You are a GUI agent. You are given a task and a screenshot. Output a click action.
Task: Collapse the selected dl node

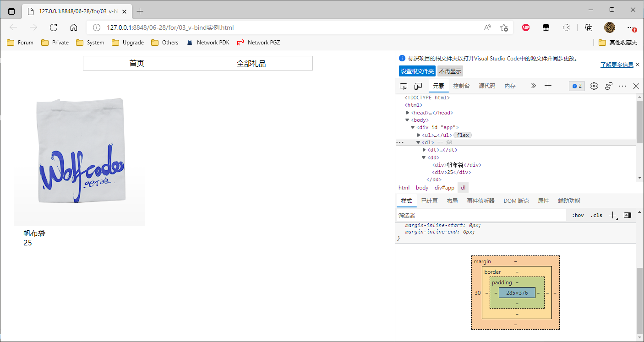click(x=418, y=142)
